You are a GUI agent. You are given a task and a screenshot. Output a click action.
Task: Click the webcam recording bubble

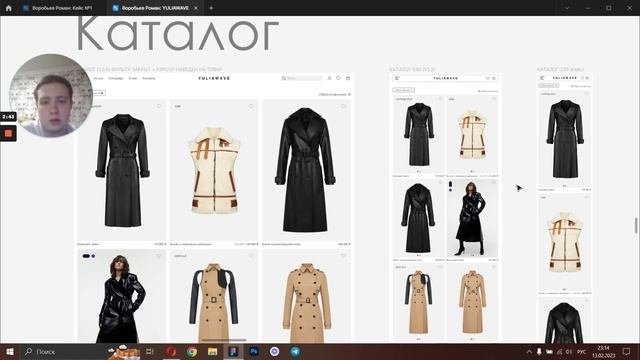tap(51, 95)
